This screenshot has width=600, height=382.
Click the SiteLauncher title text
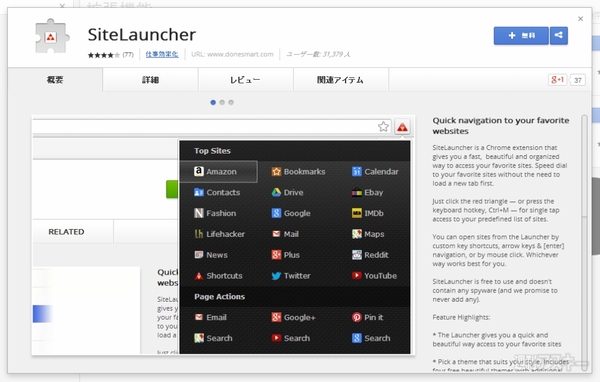click(142, 34)
